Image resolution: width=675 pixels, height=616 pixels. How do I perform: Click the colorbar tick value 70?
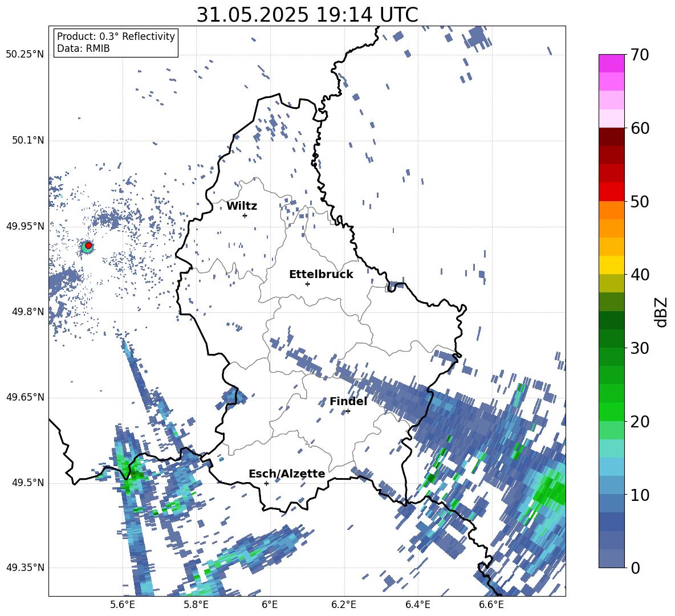tap(640, 55)
